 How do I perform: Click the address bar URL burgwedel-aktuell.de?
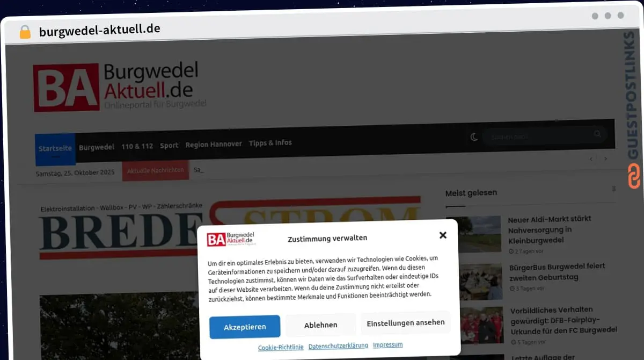coord(100,29)
